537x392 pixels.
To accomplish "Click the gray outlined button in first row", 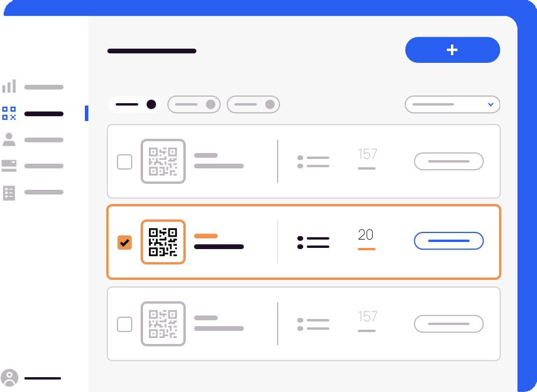I will point(449,161).
